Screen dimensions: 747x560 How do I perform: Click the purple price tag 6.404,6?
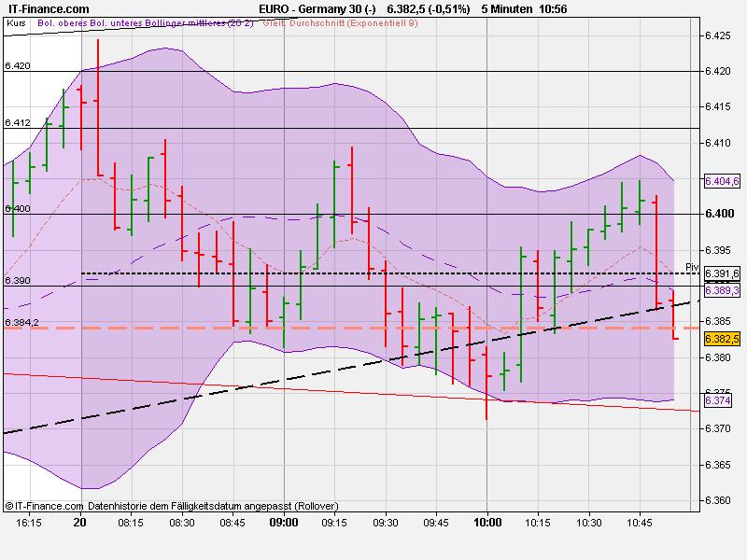click(722, 180)
